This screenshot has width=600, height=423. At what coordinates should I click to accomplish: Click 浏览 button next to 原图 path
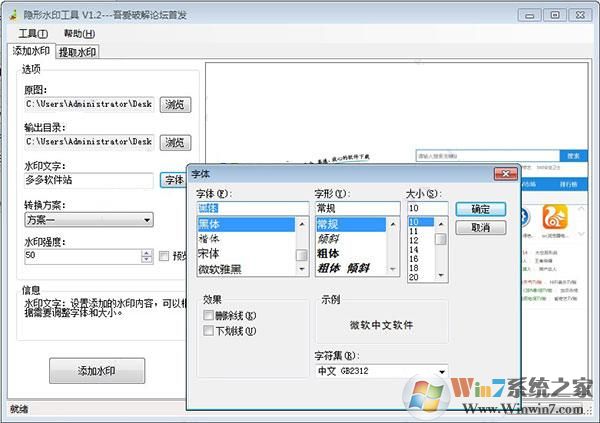click(174, 105)
